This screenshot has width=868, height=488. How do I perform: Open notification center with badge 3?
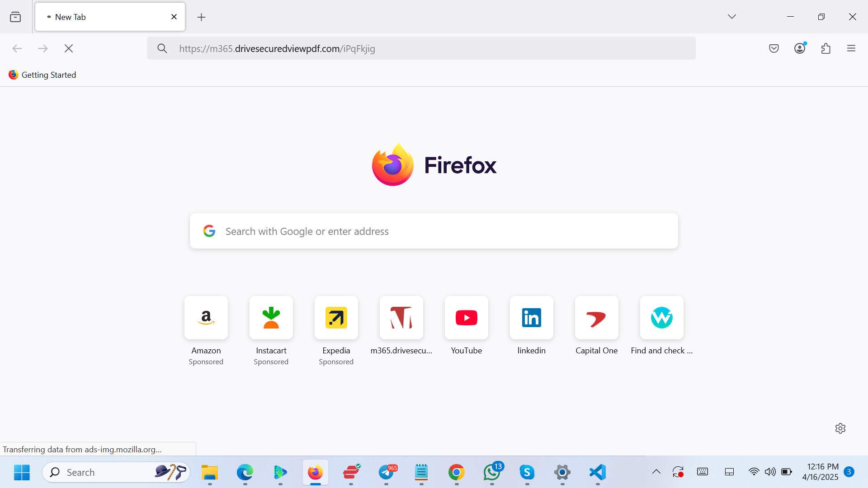849,472
